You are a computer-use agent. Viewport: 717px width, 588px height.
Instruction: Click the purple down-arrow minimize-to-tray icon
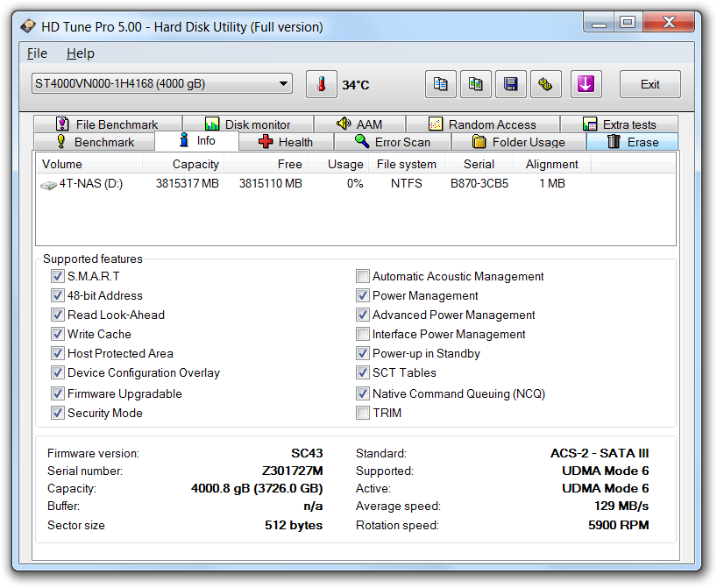click(586, 85)
